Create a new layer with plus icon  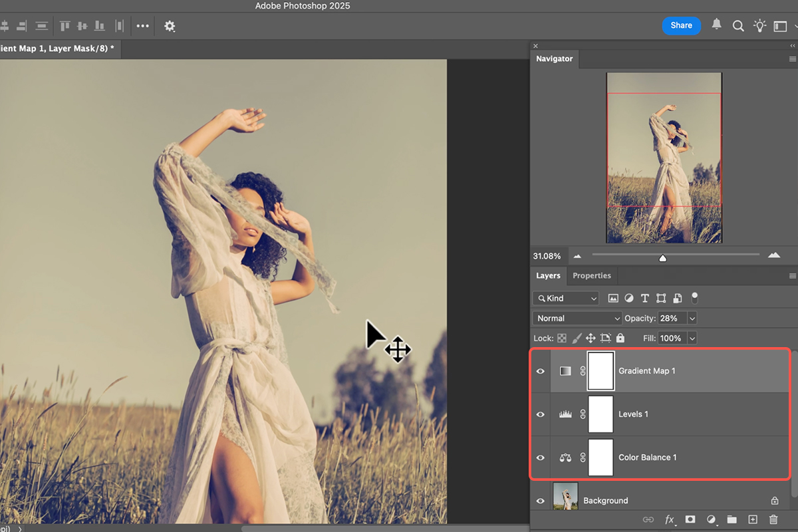point(753,519)
